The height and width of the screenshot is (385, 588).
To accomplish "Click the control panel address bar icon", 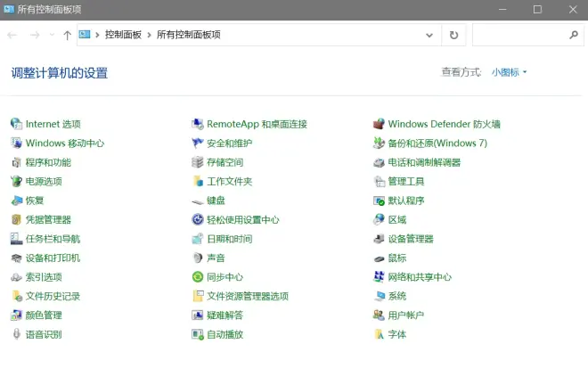I will [x=85, y=35].
